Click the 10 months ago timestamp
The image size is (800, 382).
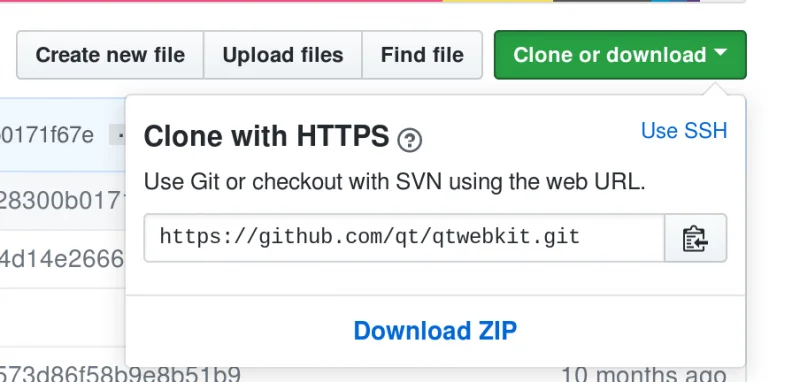tap(644, 375)
